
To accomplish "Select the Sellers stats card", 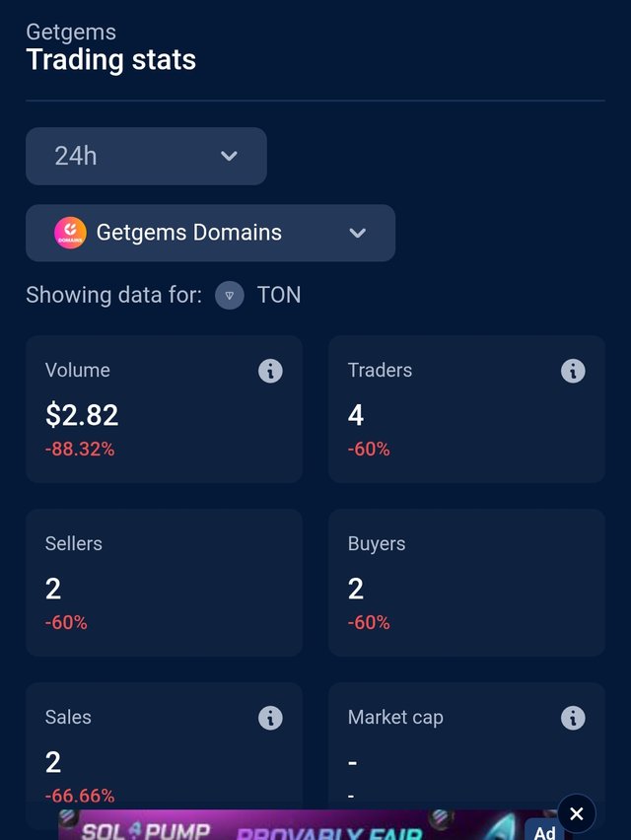I will tap(164, 583).
